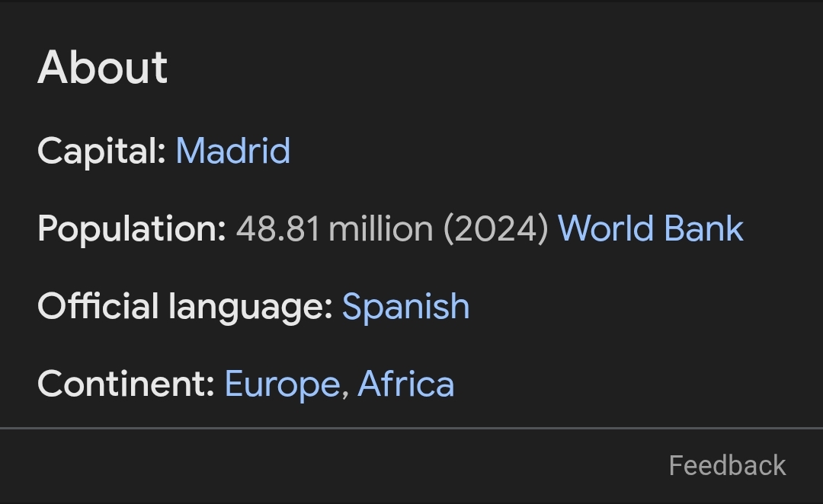823x504 pixels.
Task: Click the (2024) year text
Action: click(x=496, y=228)
